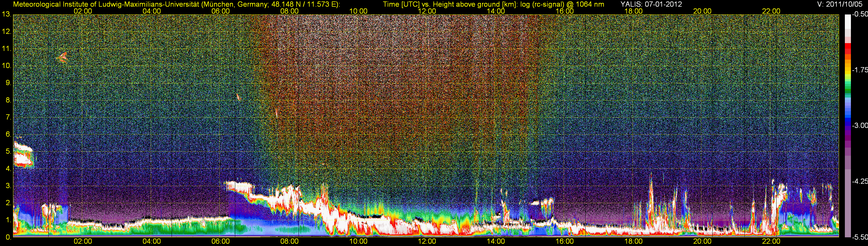Click the color scale value "-3.00"
The width and height of the screenshot is (868, 246).
click(860, 125)
